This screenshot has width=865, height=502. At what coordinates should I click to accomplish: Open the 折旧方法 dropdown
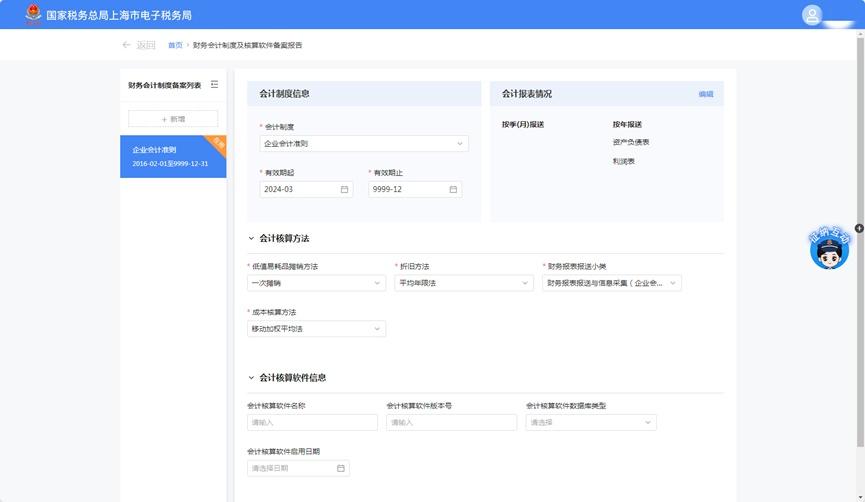pos(464,283)
